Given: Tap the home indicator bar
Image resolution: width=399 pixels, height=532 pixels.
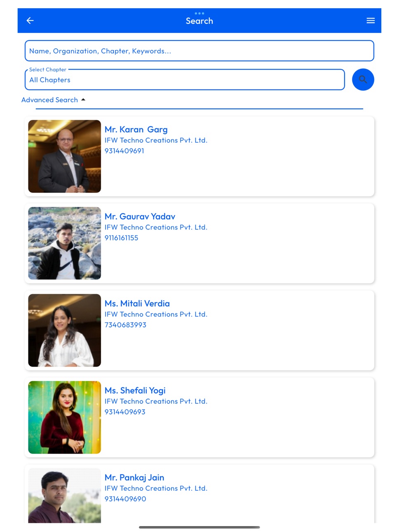Looking at the screenshot, I should point(199,527).
